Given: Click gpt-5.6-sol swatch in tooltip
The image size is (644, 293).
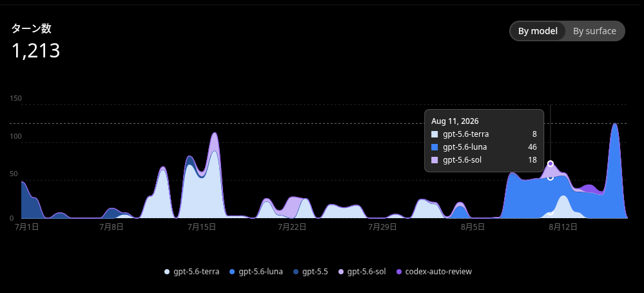Looking at the screenshot, I should (434, 160).
